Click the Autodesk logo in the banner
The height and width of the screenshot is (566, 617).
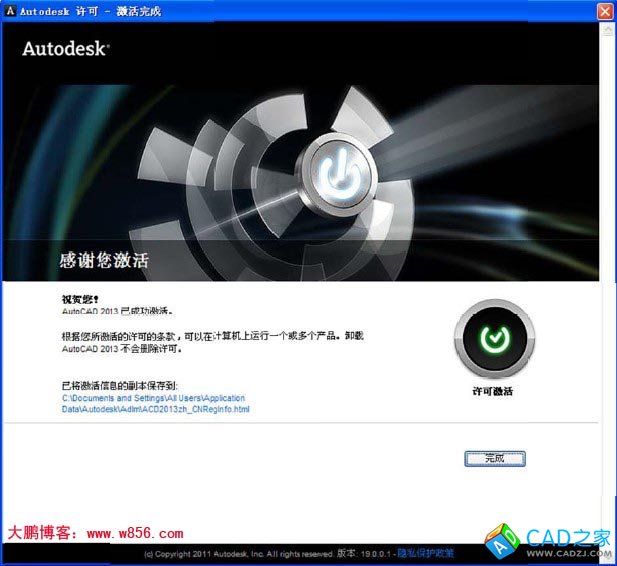coord(65,47)
